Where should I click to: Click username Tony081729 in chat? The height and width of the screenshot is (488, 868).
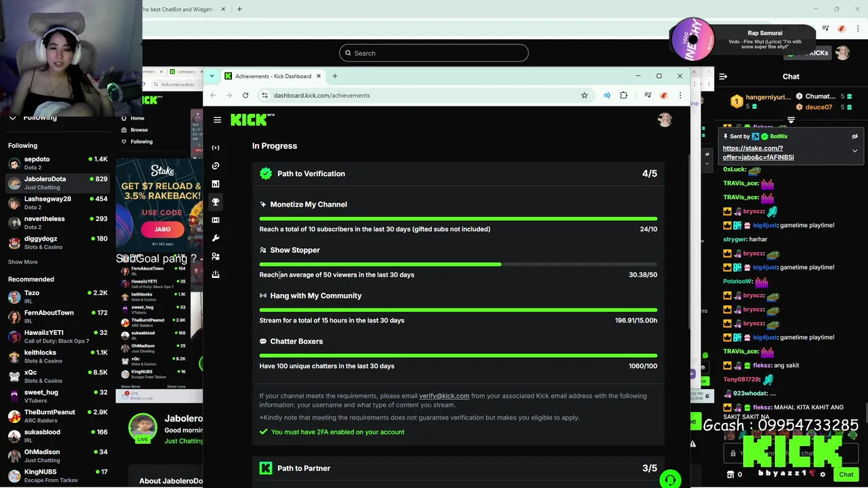742,380
